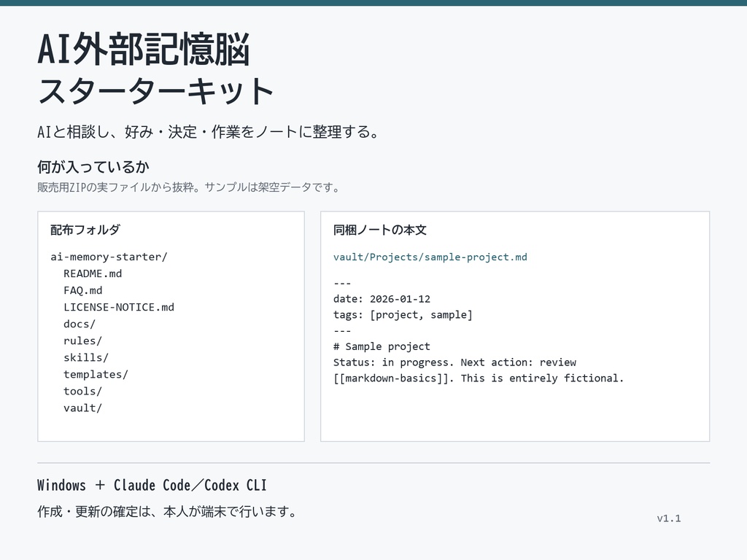Click the 'tools/' folder row
This screenshot has height=560, width=747.
(x=83, y=391)
